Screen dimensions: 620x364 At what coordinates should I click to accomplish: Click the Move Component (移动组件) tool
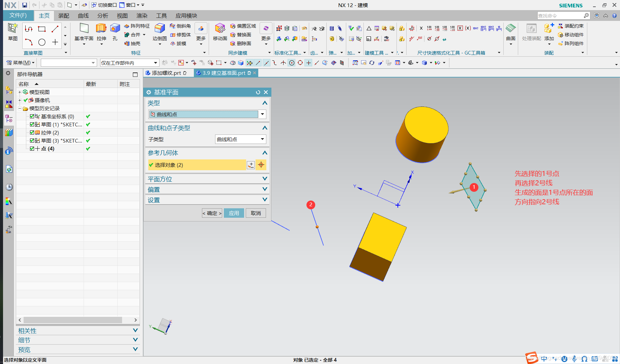[x=571, y=35]
